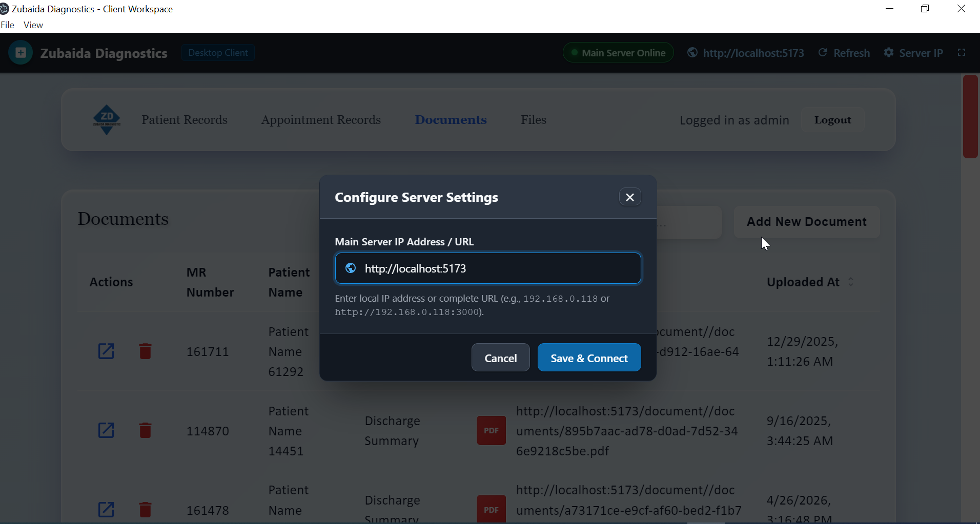Click the 895b7aac document URL link

pyautogui.click(x=627, y=431)
